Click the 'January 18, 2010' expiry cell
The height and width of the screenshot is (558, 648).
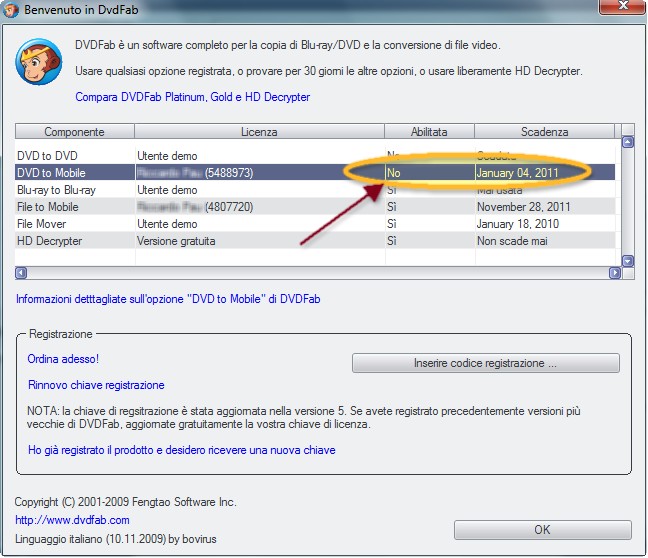click(545, 224)
